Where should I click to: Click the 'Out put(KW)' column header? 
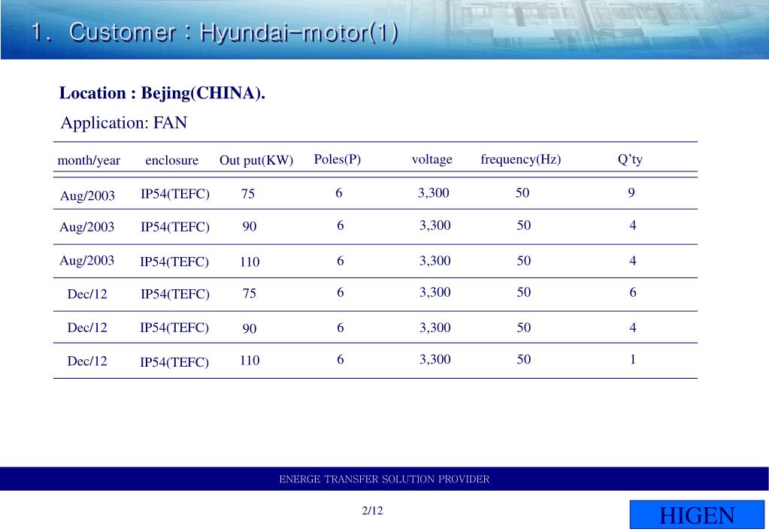point(256,160)
